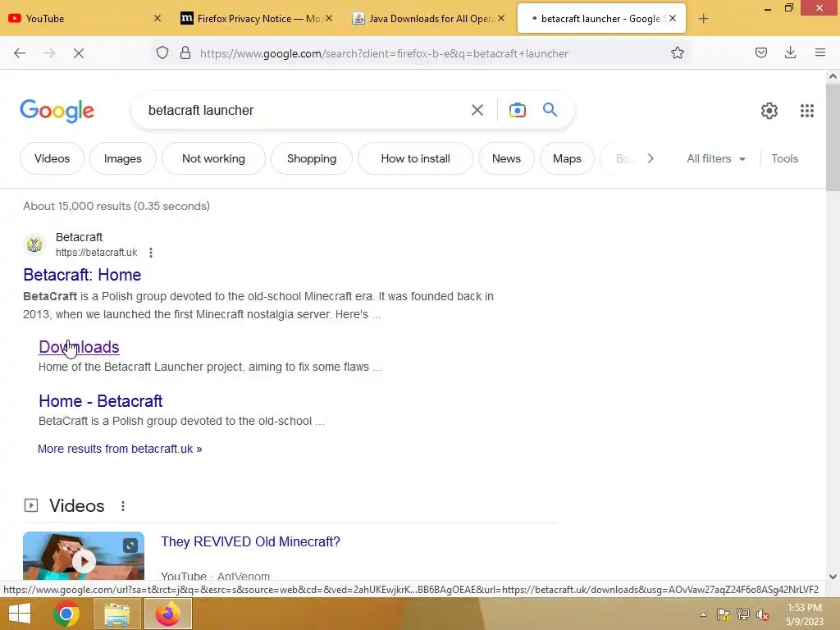Open Google quick settings gear
This screenshot has height=630, width=840.
(769, 111)
